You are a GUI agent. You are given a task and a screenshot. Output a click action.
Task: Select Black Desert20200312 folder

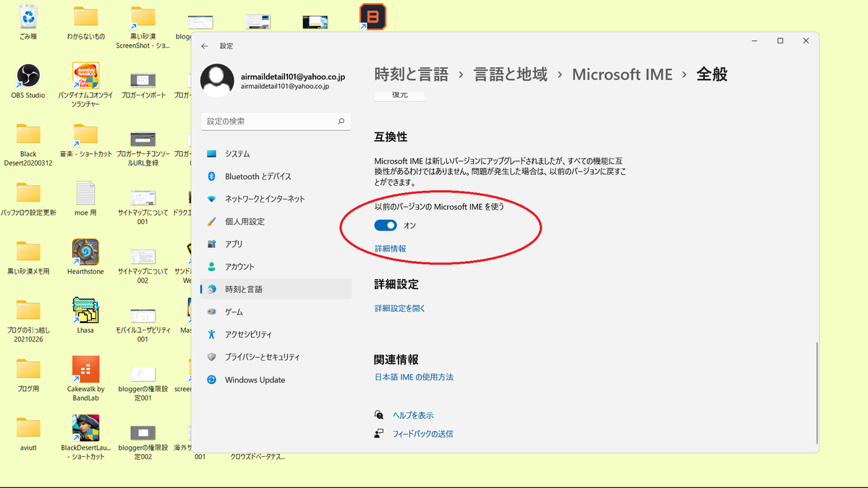[28, 145]
